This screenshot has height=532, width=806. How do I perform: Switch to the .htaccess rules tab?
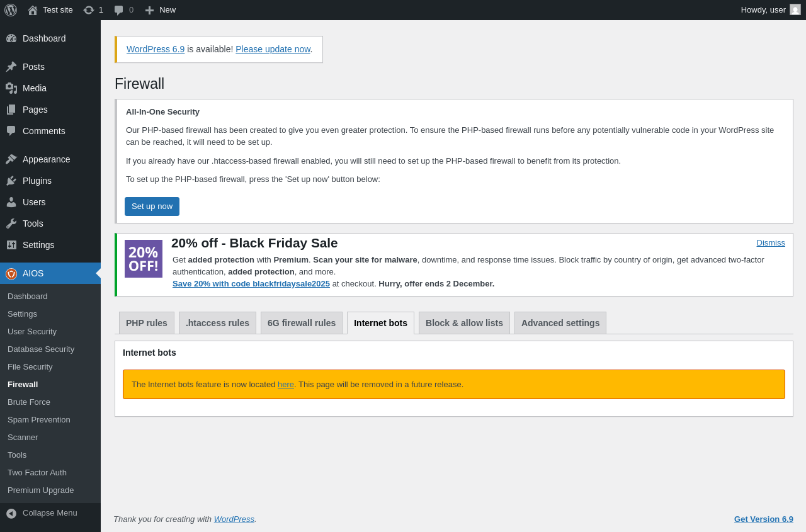[x=217, y=323]
